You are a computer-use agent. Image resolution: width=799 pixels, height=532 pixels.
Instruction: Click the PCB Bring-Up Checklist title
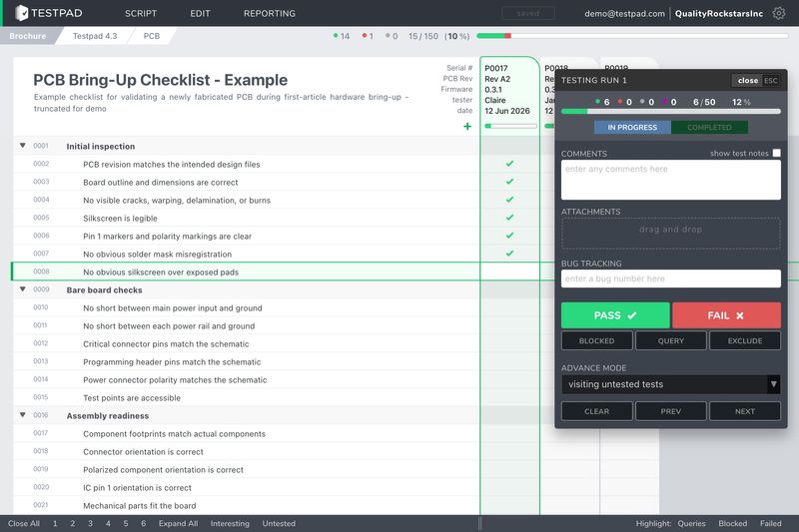(x=161, y=80)
